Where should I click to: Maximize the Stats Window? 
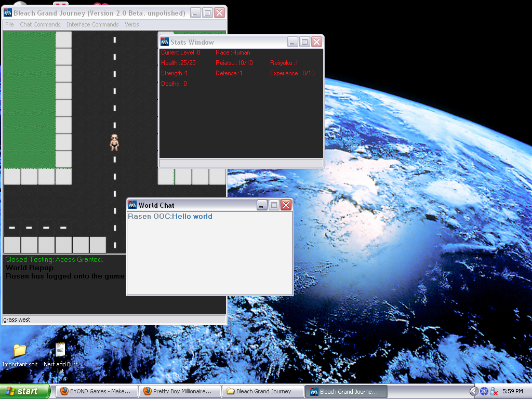304,42
